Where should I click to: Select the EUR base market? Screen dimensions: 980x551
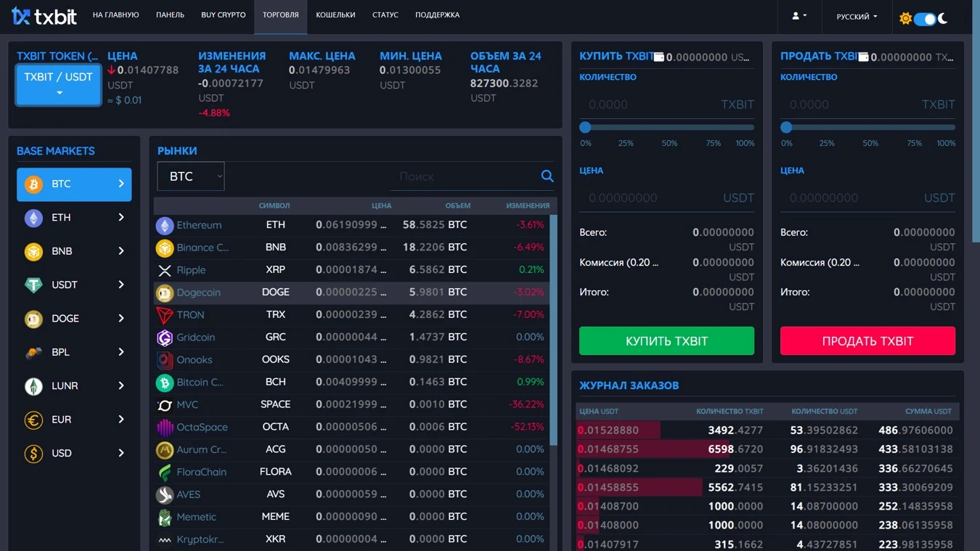click(74, 420)
